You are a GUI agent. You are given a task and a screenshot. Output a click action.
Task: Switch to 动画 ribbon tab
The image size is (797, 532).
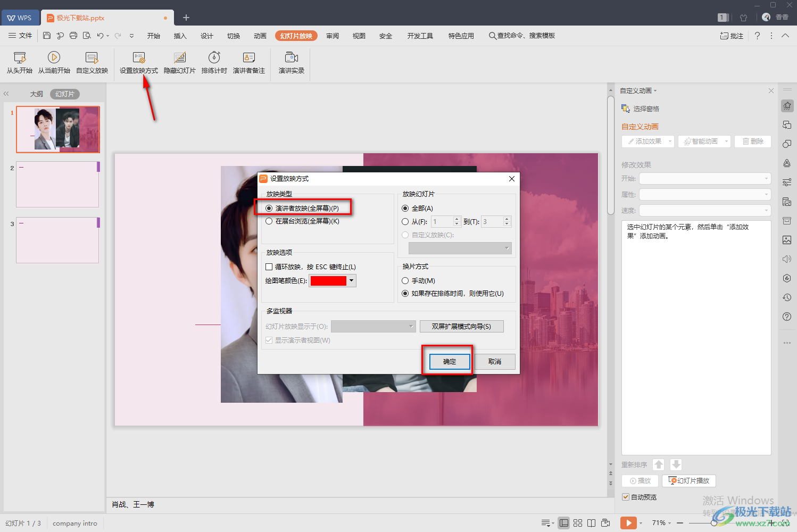260,36
